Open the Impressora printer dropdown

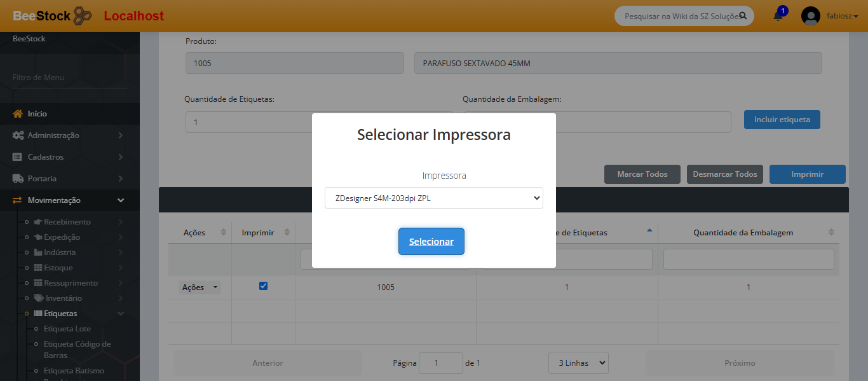[433, 198]
